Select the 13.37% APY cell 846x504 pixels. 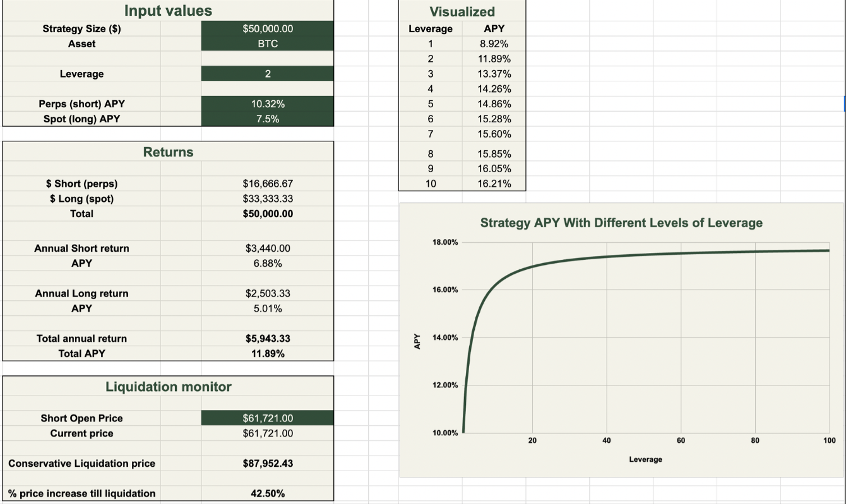pyautogui.click(x=494, y=74)
